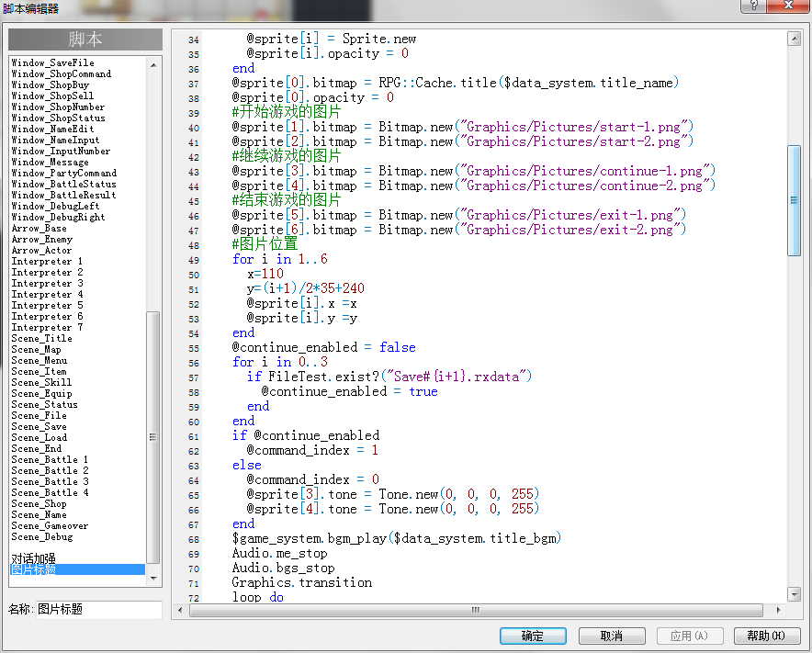The image size is (812, 653).
Task: Click the code editor horizontal scrollbar thumb
Action: click(x=476, y=610)
